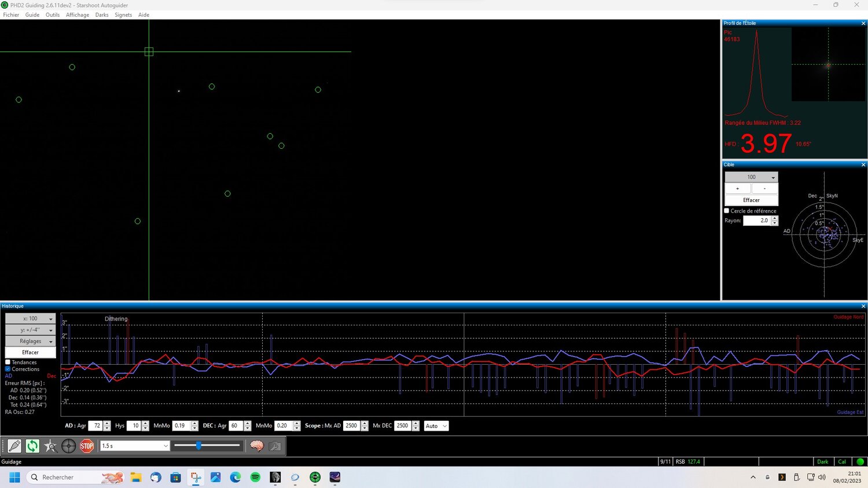Expand the Réglages dropdown
The width and height of the screenshot is (868, 488).
30,341
